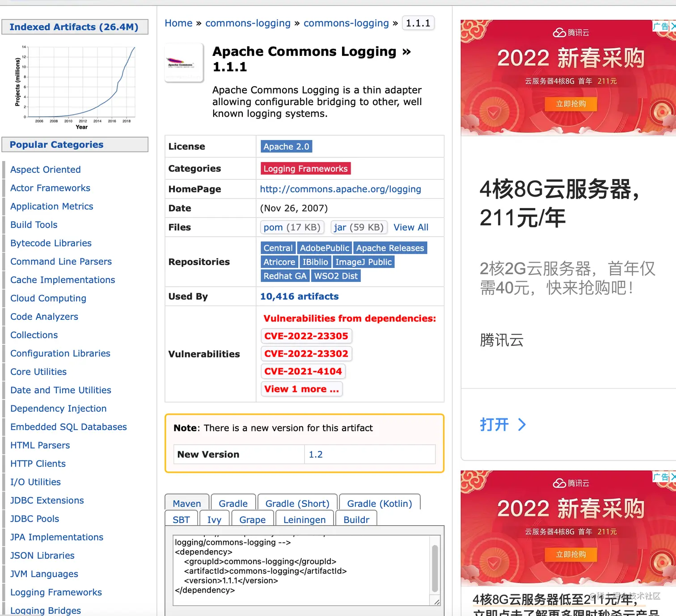Viewport: 676px width, 616px height.
Task: Open Embedded SQL Databases category
Action: pos(68,426)
